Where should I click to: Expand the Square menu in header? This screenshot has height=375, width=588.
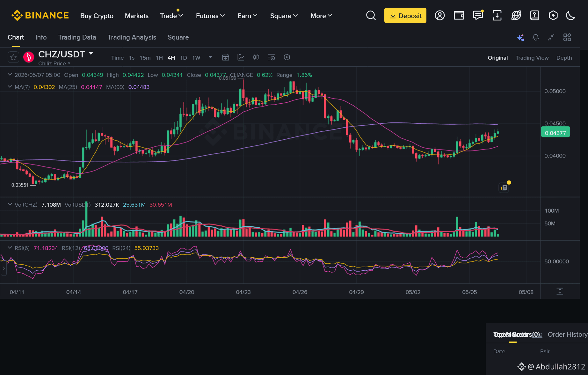pos(284,16)
